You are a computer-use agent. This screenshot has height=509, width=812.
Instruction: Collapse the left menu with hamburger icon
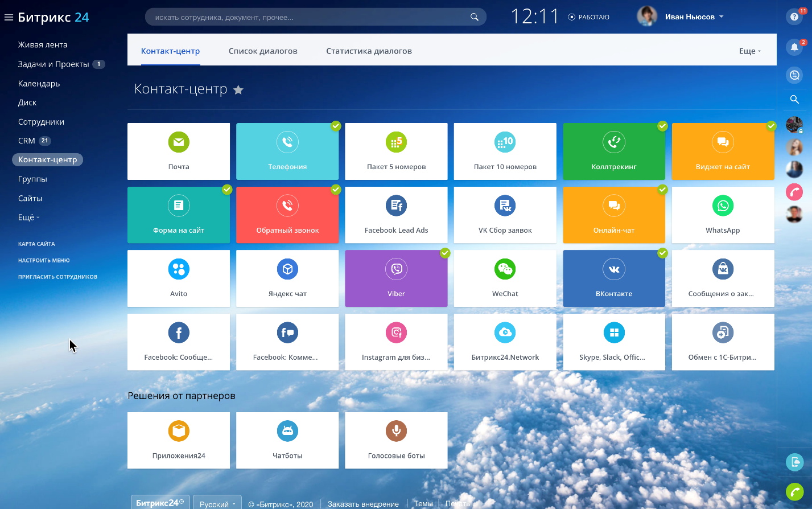pos(9,18)
